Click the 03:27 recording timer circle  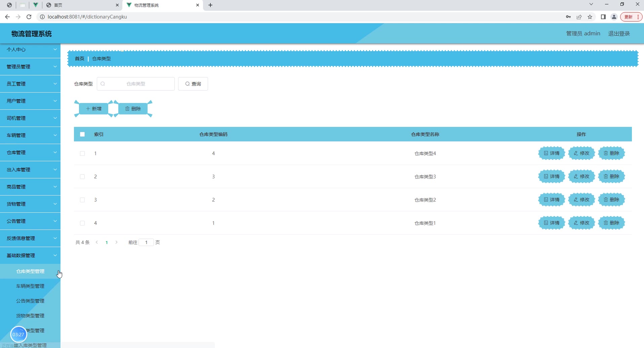click(18, 335)
